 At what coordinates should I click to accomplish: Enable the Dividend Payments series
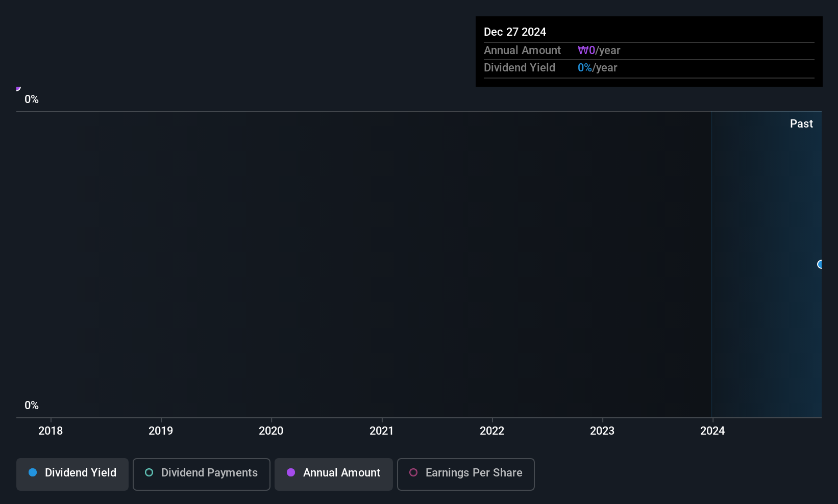(201, 474)
